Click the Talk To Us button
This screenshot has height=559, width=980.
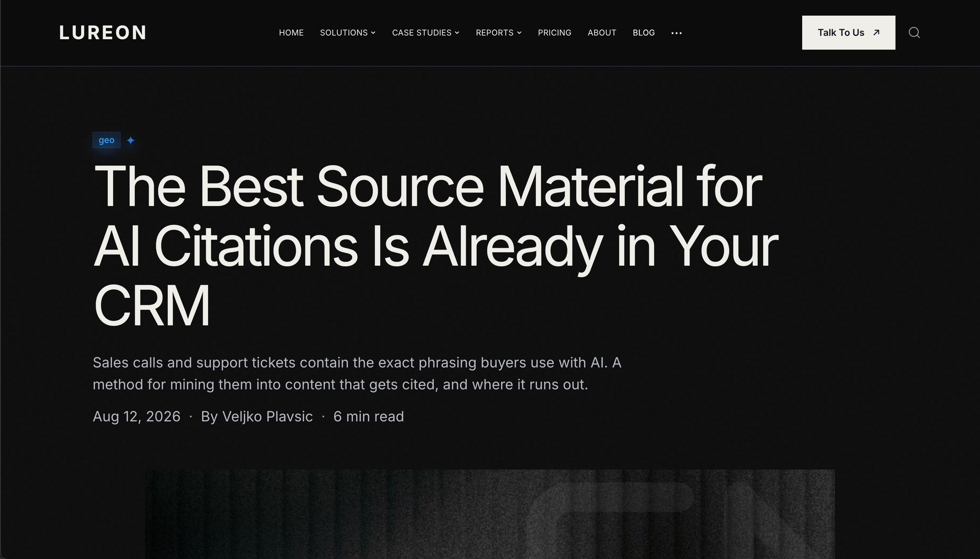[848, 32]
